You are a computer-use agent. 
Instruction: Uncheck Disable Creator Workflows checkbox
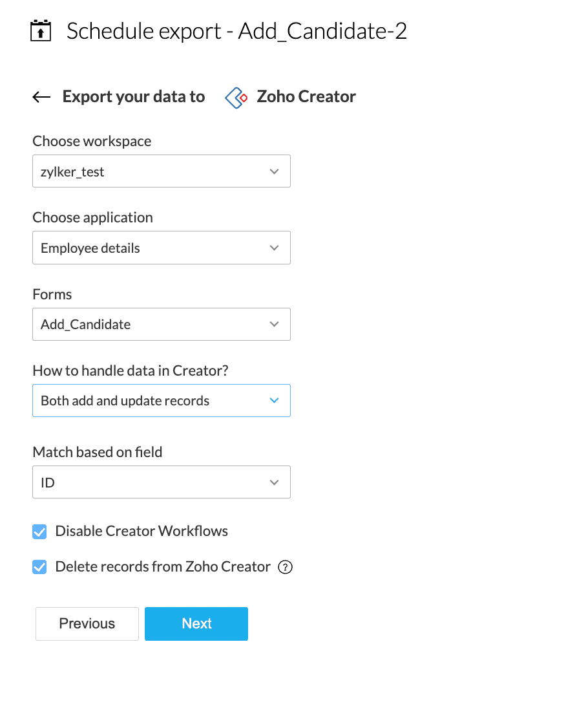pos(40,531)
